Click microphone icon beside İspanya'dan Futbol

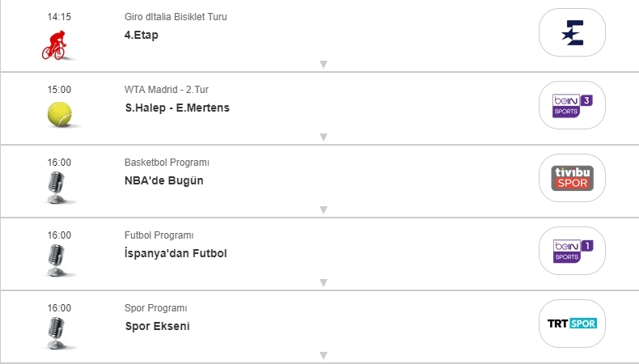pyautogui.click(x=57, y=260)
